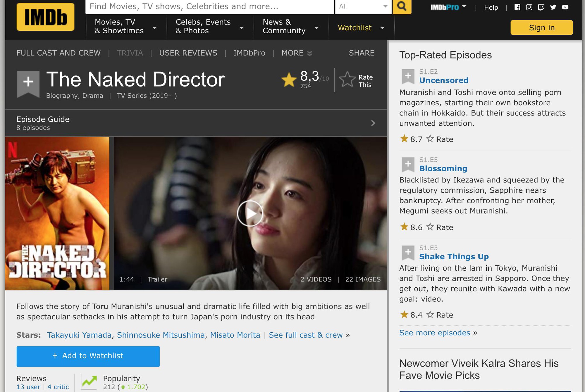The height and width of the screenshot is (392, 585).
Task: Click Add to Watchlist button
Action: click(x=88, y=356)
